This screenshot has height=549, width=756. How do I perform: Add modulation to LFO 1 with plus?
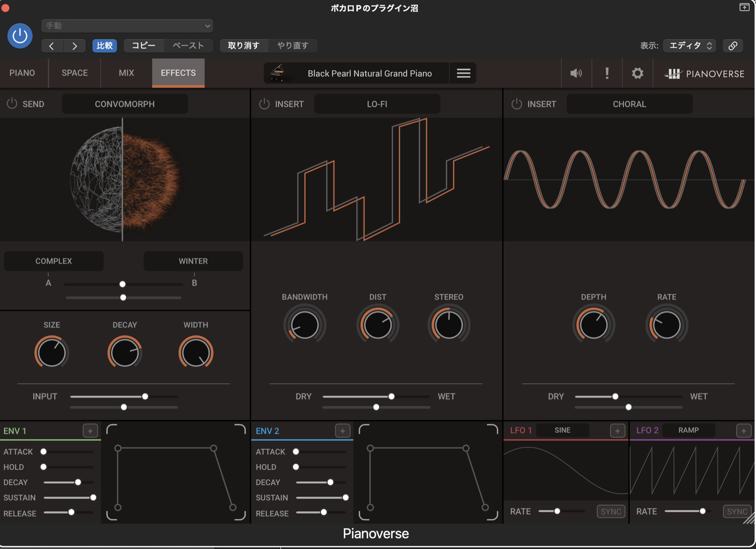click(x=618, y=431)
